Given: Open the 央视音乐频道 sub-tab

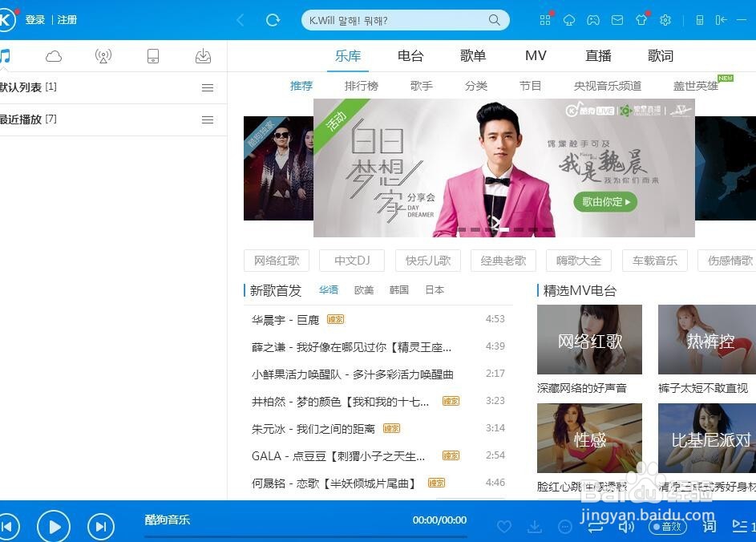Looking at the screenshot, I should coord(608,86).
